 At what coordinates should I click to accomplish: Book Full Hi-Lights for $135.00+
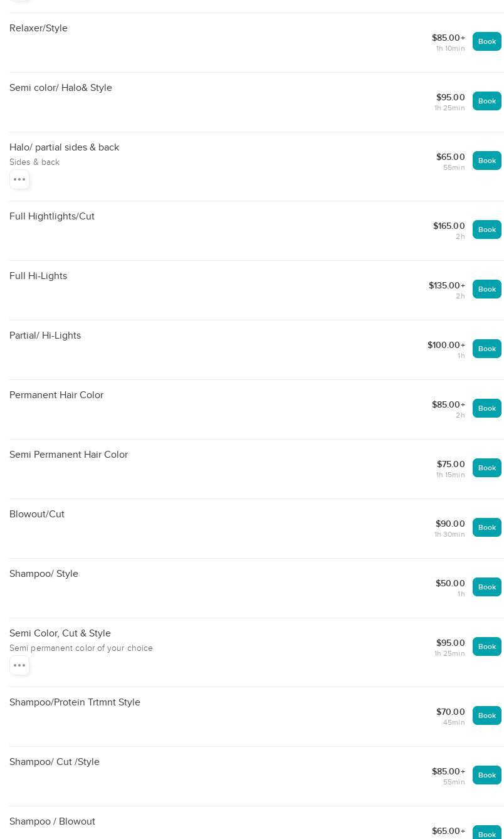pyautogui.click(x=486, y=289)
